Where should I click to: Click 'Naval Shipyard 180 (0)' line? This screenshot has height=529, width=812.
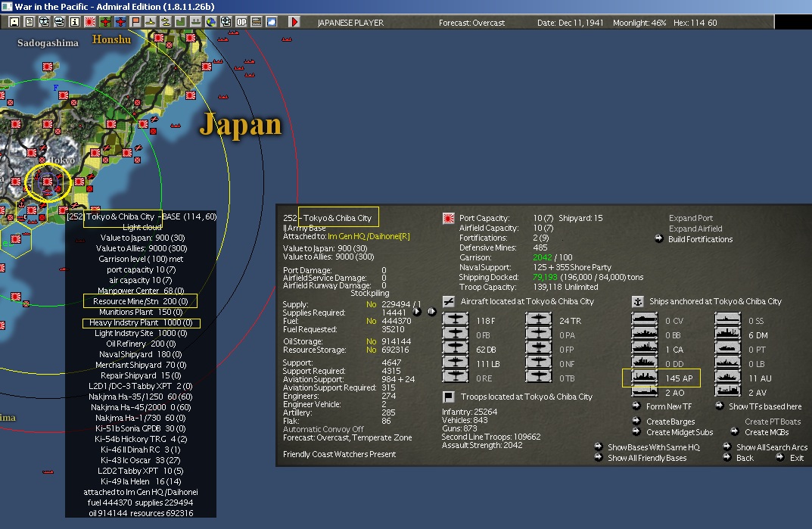(x=140, y=354)
